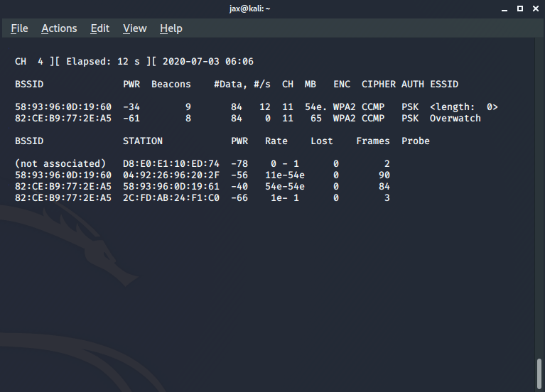The image size is (545, 392).
Task: Click station MAC 2C:FD:AB:24:F1:C0
Action: (171, 198)
